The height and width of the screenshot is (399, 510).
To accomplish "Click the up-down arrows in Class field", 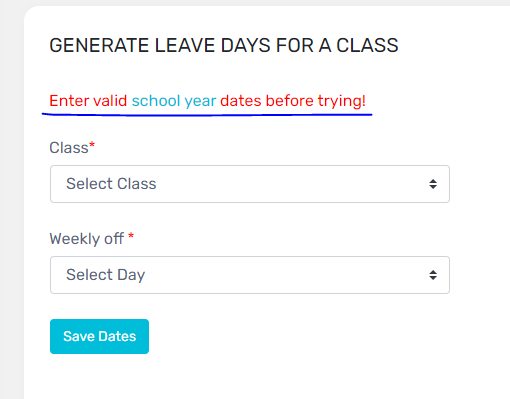I will [433, 184].
